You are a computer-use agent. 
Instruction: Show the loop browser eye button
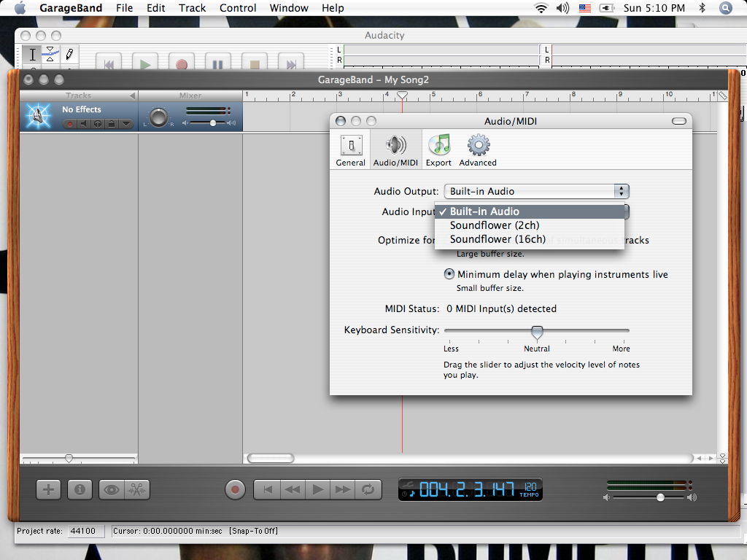coord(112,489)
